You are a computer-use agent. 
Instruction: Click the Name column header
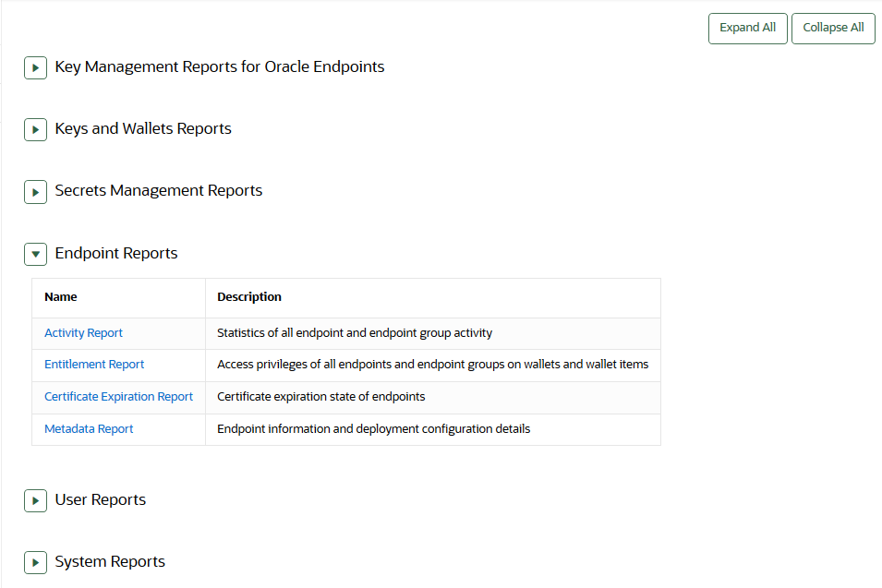click(x=60, y=296)
